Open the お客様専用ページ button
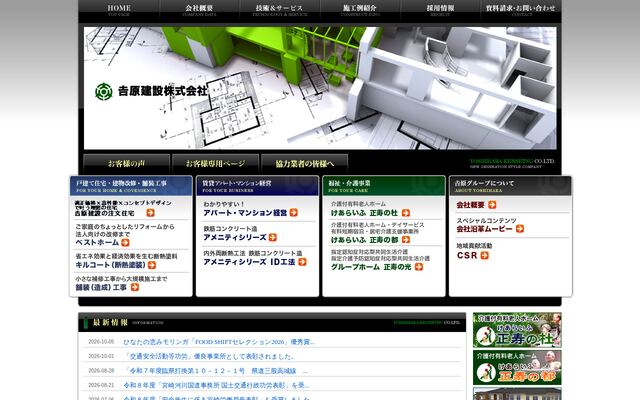 pyautogui.click(x=216, y=164)
